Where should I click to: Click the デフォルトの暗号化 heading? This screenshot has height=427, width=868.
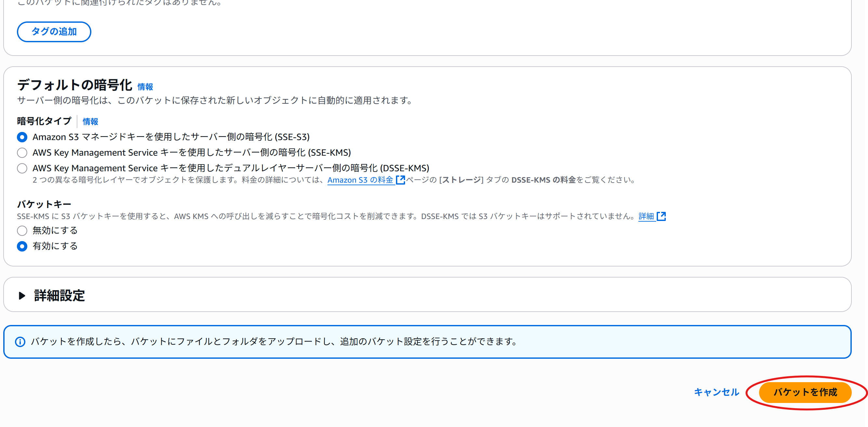point(75,85)
